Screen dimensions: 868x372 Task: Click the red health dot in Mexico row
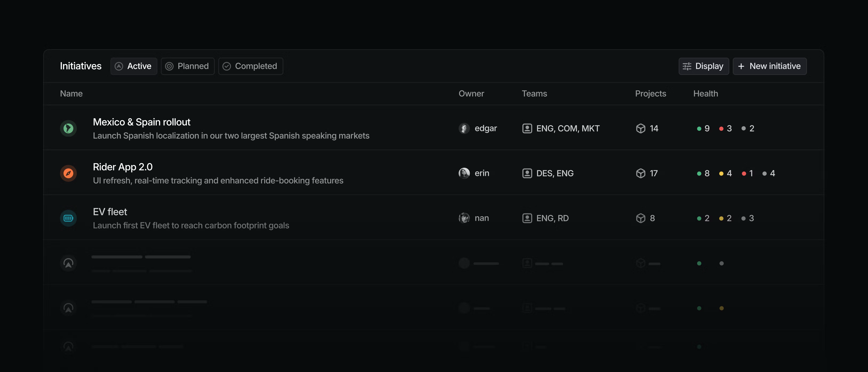click(x=721, y=129)
